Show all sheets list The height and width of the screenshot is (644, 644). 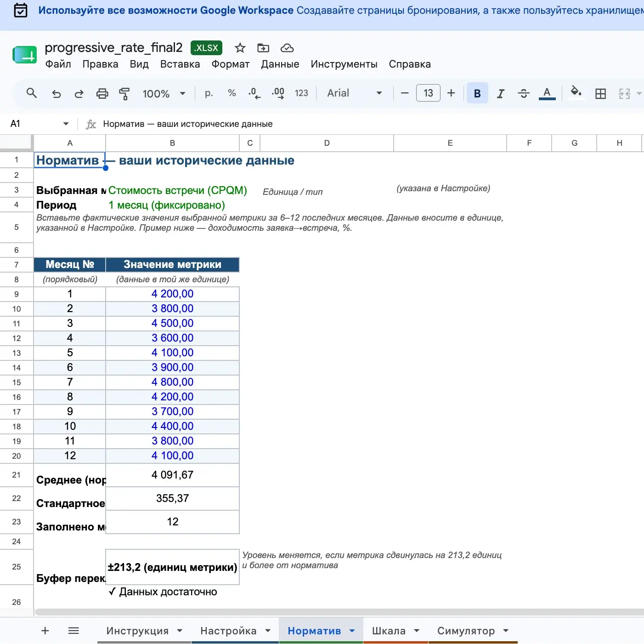73,631
